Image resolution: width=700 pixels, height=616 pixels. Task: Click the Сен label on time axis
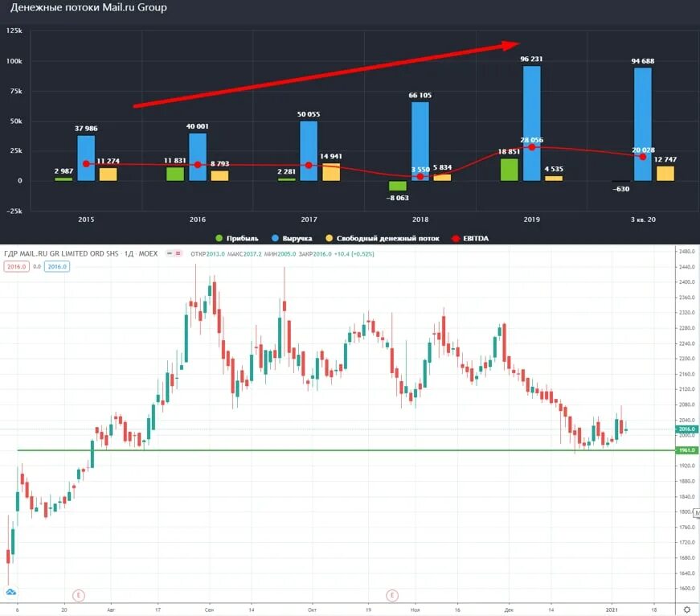tap(209, 610)
